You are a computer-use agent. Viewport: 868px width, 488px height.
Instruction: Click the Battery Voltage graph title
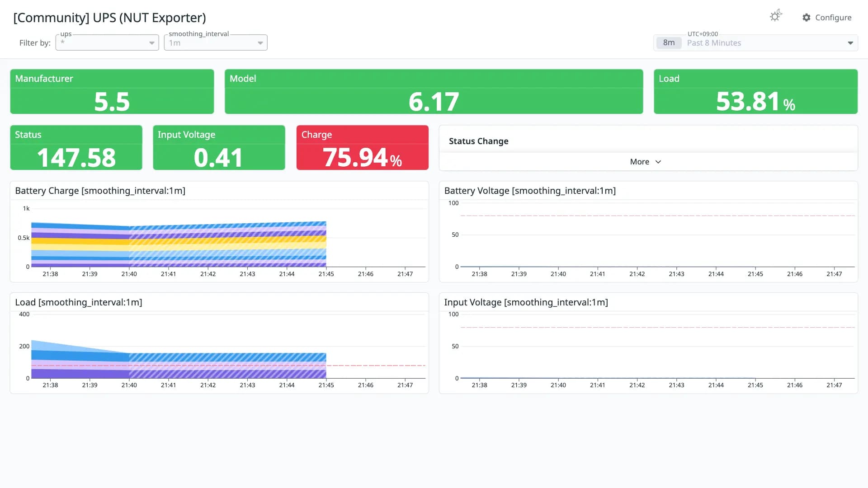pos(530,191)
